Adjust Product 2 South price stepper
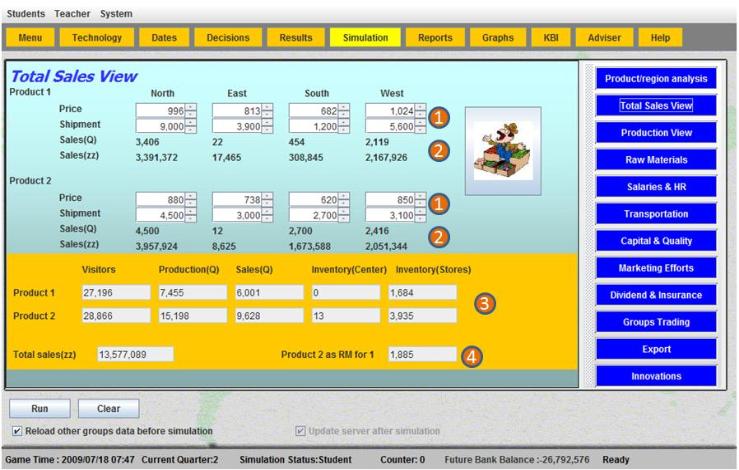 [344, 198]
